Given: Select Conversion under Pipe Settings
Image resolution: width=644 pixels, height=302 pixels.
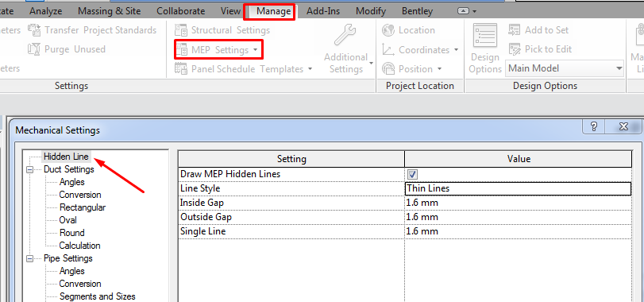Looking at the screenshot, I should coord(80,284).
